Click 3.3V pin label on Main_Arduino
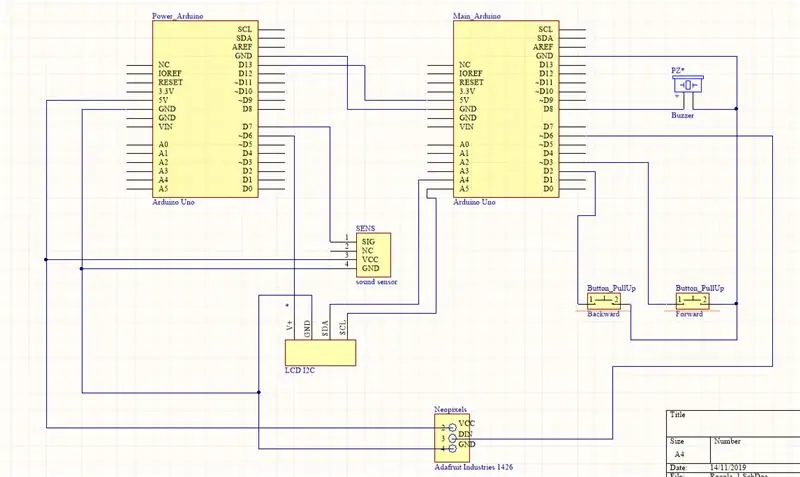The image size is (800, 477). (467, 91)
